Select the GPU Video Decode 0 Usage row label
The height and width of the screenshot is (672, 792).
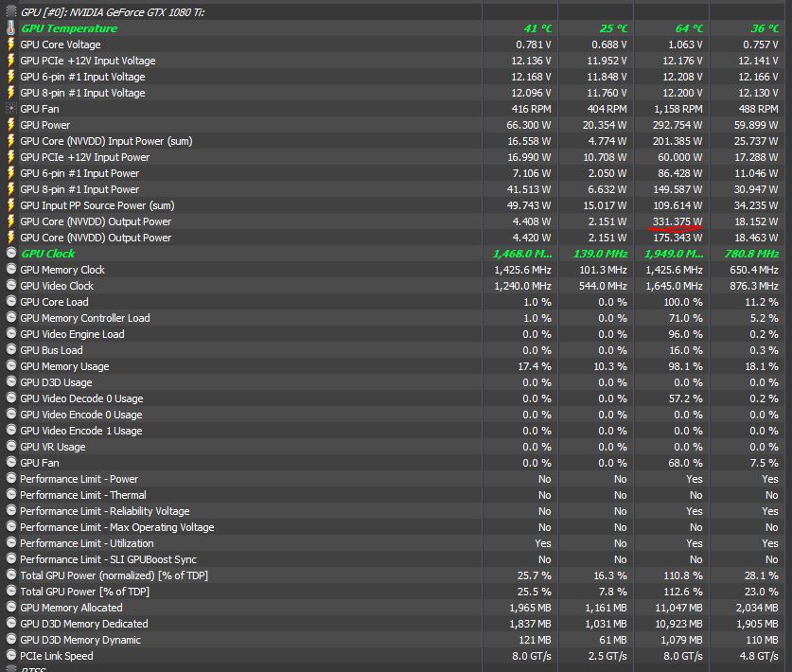(81, 398)
